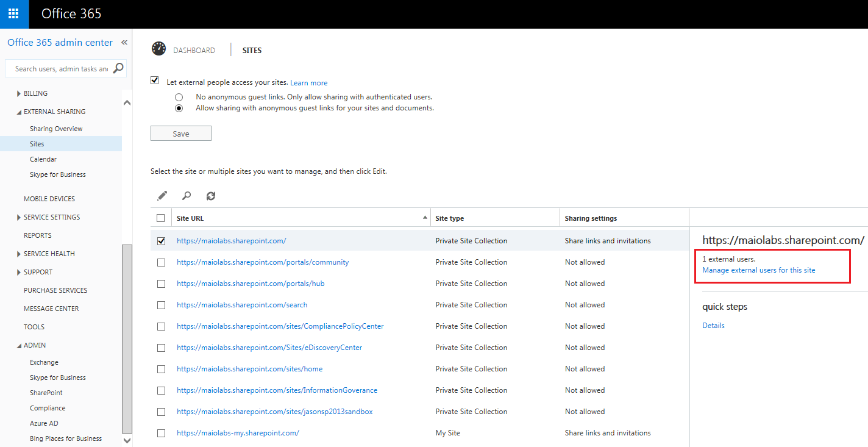868x447 pixels.
Task: Refresh the list of site collections
Action: pyautogui.click(x=210, y=195)
